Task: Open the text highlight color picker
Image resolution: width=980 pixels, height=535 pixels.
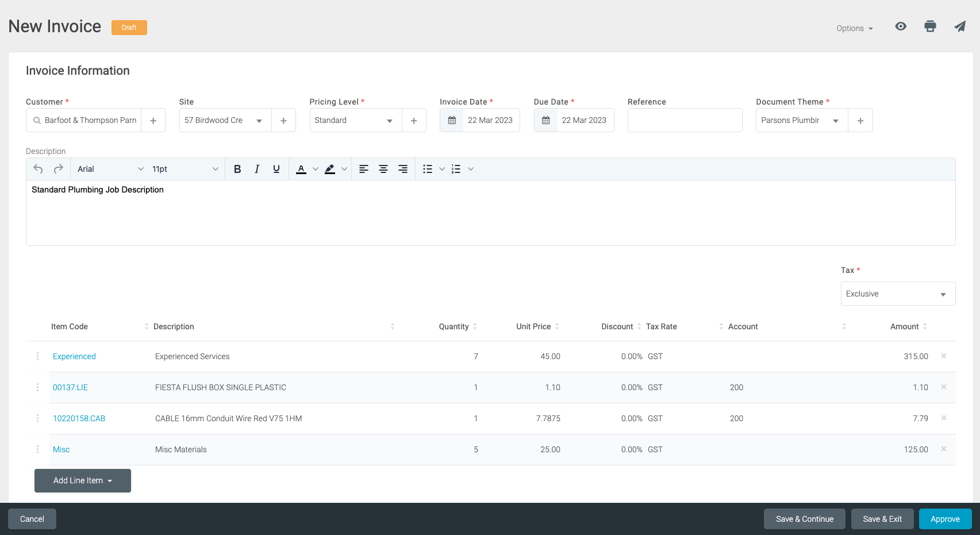Action: 344,169
